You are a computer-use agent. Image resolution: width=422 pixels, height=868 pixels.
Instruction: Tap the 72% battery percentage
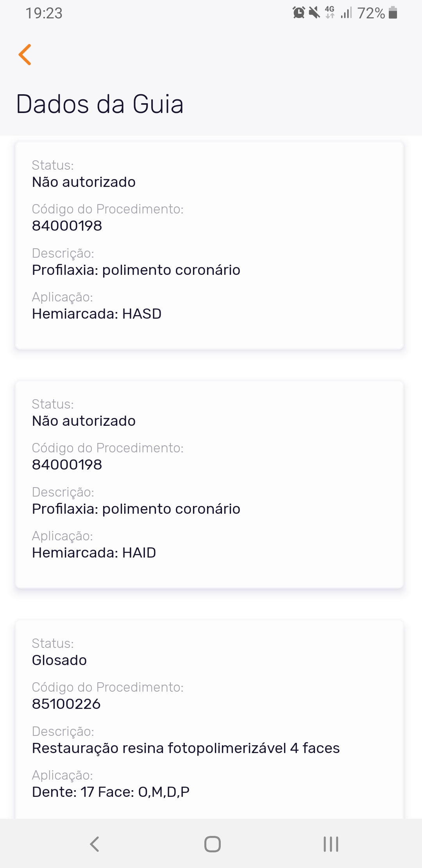point(371,13)
